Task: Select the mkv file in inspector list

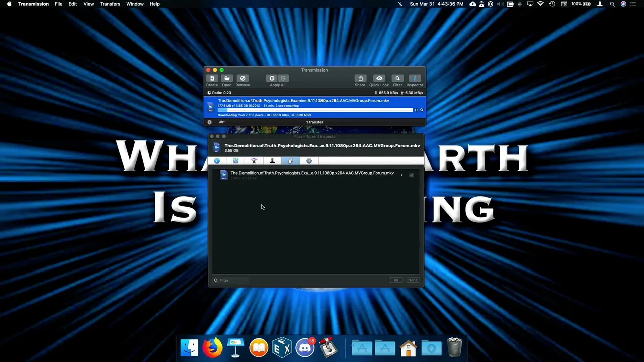Action: (315, 175)
